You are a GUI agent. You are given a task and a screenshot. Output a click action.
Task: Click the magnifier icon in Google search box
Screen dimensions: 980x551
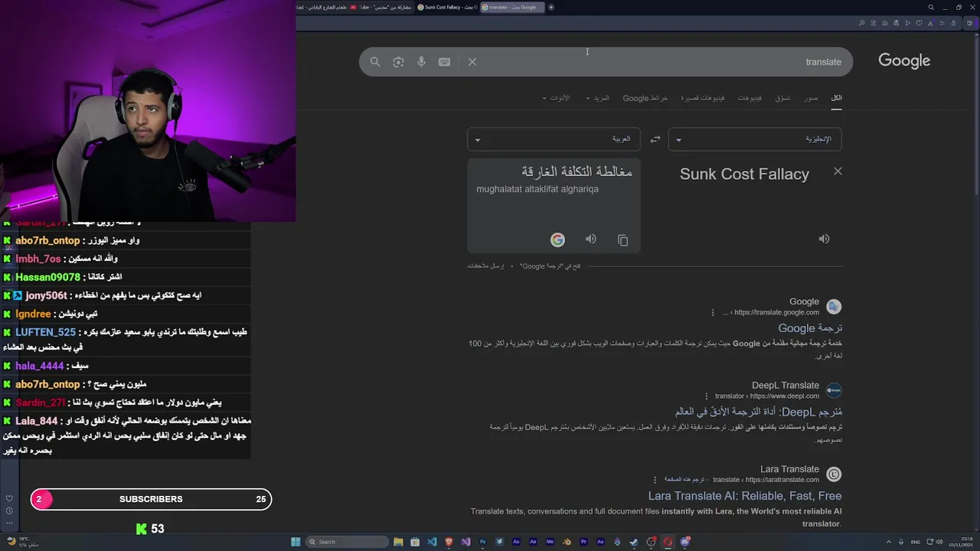pyautogui.click(x=375, y=62)
